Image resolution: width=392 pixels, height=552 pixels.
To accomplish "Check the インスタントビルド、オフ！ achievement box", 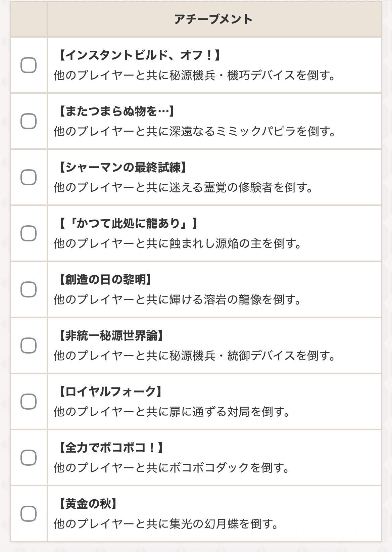I will 29,65.
